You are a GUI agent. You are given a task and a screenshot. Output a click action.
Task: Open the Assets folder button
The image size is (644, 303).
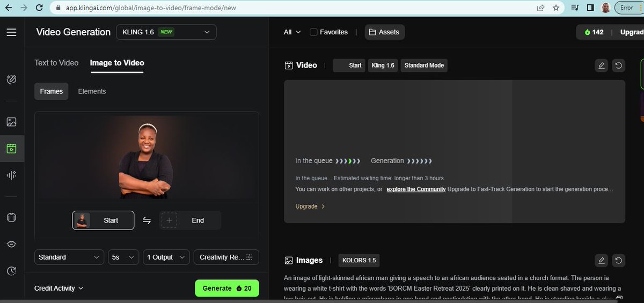click(x=384, y=32)
